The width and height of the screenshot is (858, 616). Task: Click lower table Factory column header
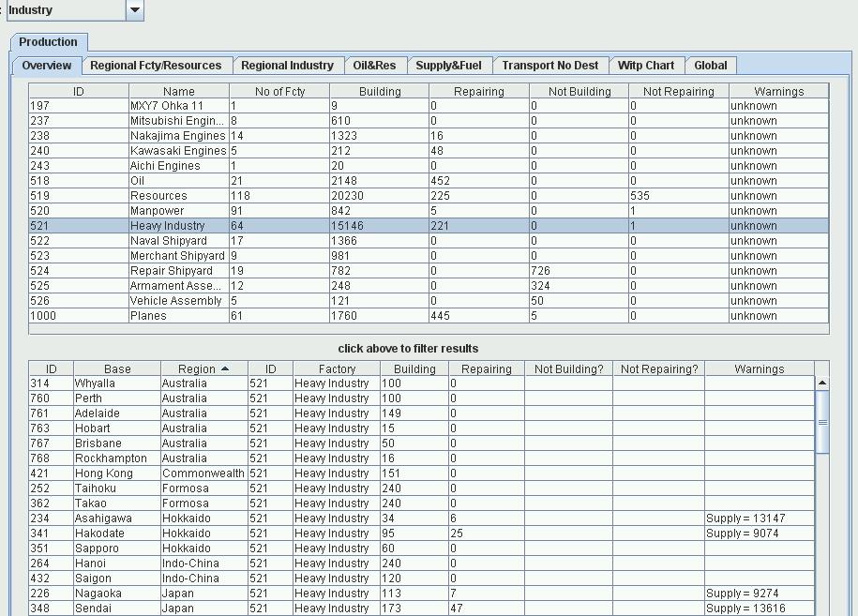[x=337, y=369]
